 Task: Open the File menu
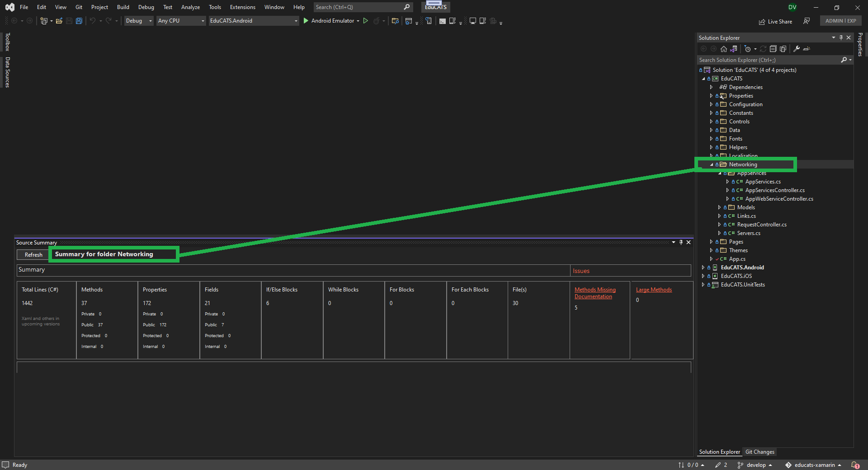24,7
